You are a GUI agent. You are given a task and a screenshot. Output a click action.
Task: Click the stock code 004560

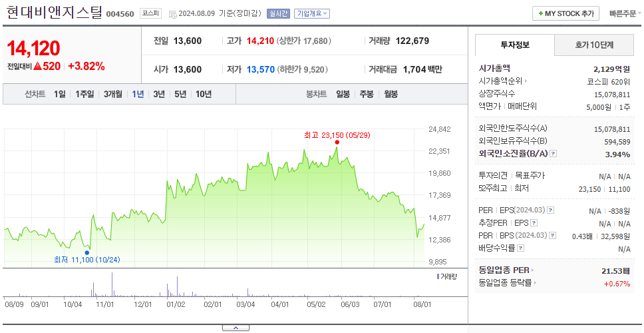tap(120, 14)
